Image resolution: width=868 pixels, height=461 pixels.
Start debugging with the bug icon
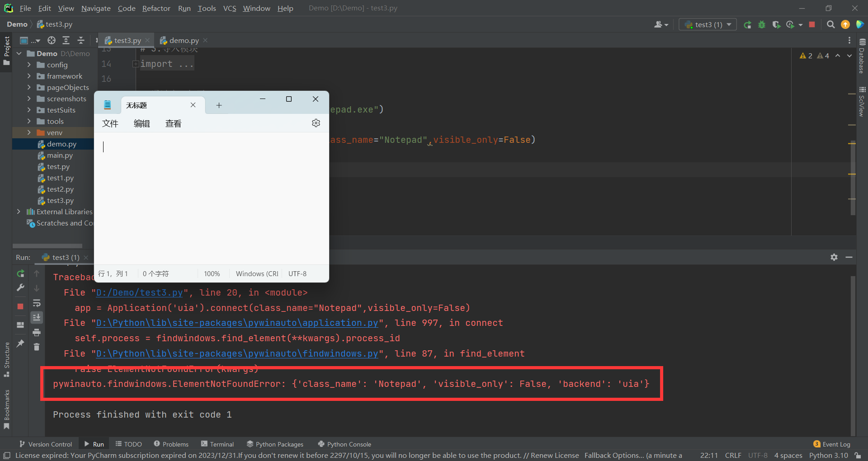[x=762, y=25]
